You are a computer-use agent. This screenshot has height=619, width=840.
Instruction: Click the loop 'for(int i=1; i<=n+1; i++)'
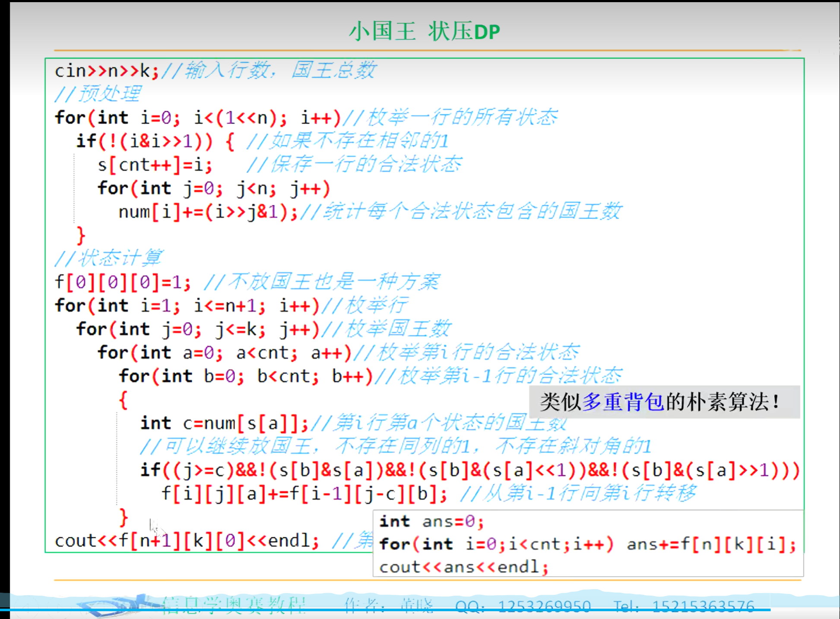click(187, 305)
